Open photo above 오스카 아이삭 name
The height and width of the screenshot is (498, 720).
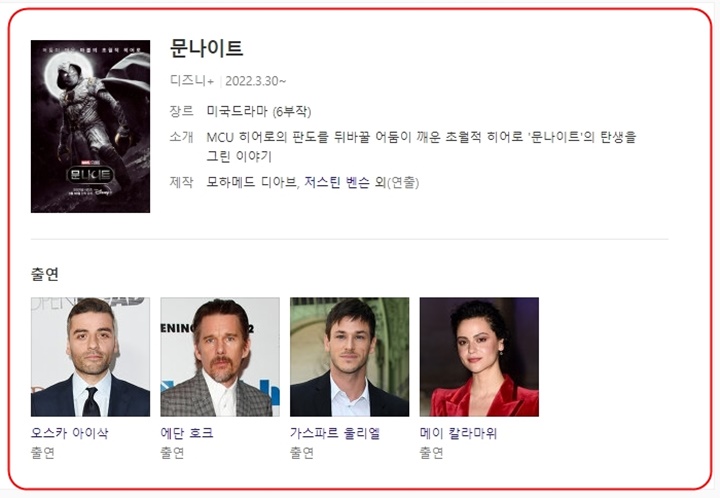tap(90, 357)
